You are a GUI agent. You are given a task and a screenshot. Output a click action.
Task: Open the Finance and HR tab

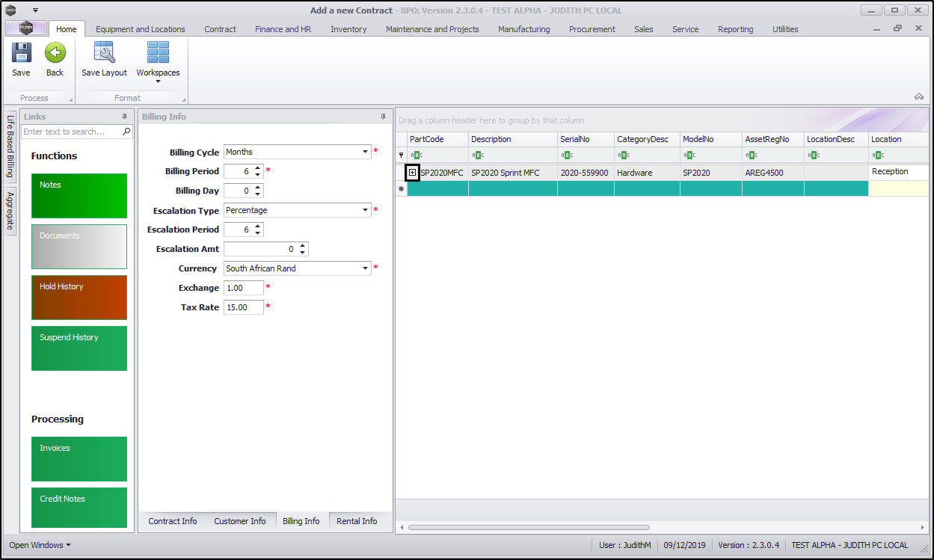click(283, 29)
